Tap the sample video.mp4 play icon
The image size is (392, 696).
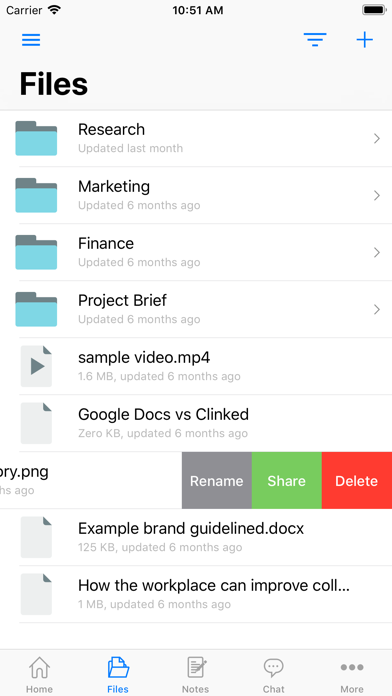point(36,366)
